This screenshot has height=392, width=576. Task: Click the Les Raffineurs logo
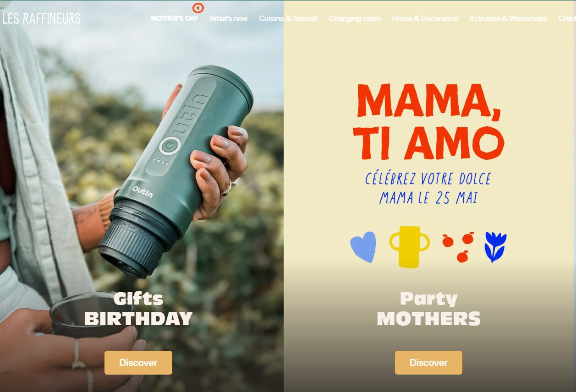pos(41,19)
